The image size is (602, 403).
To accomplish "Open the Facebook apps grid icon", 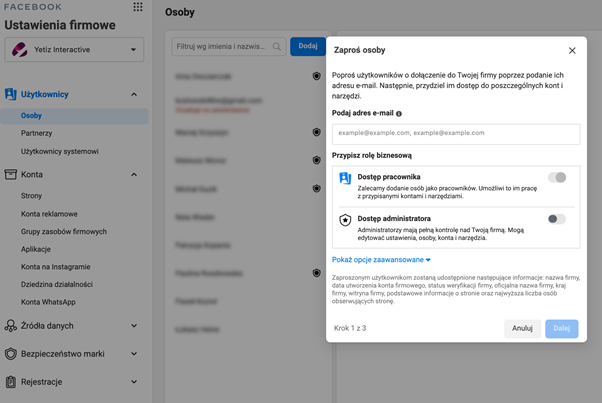I will (138, 7).
